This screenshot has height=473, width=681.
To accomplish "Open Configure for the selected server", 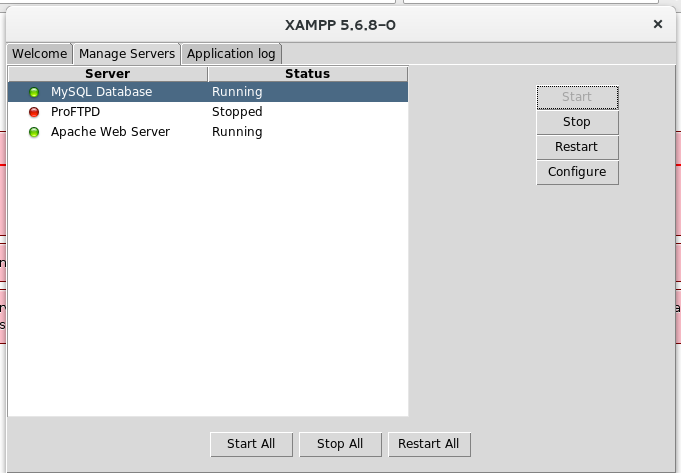I will [577, 172].
